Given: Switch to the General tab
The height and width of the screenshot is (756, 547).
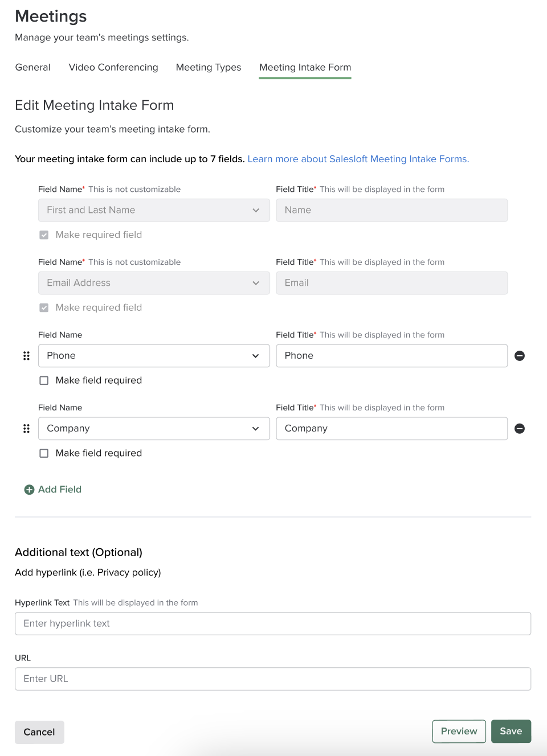Looking at the screenshot, I should (x=32, y=67).
